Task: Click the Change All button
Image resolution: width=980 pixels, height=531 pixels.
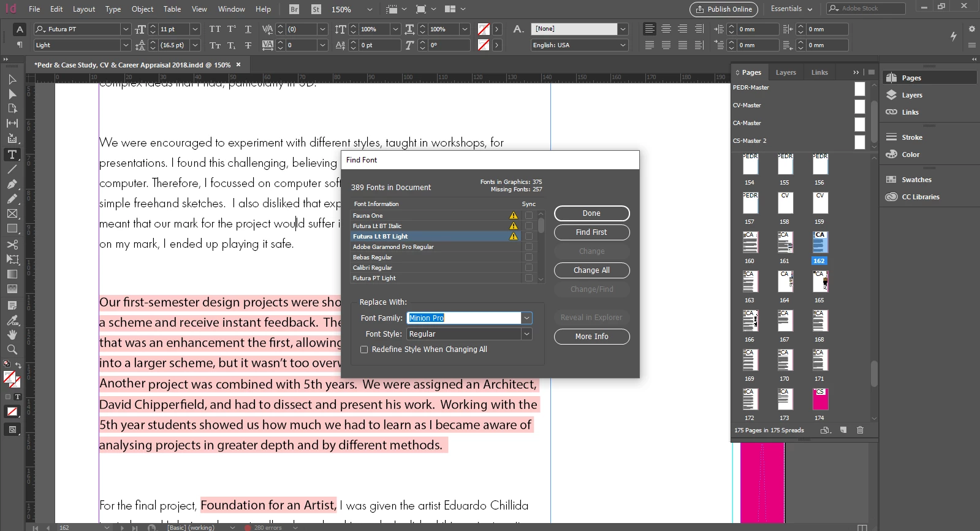Action: click(x=591, y=270)
